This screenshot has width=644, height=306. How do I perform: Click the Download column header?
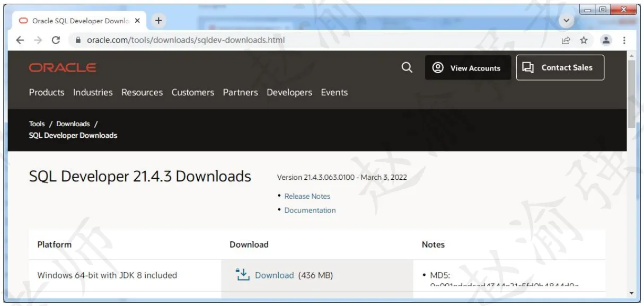(x=249, y=244)
